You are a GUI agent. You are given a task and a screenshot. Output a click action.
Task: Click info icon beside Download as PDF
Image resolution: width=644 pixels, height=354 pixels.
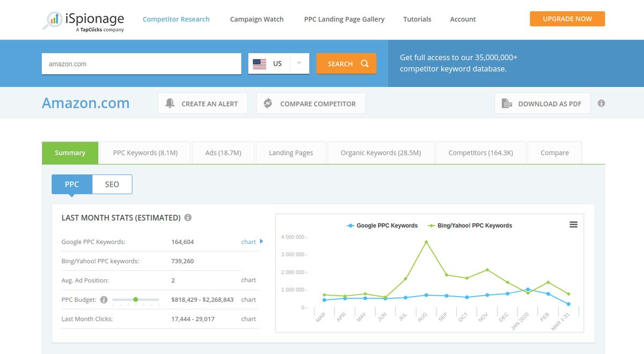click(x=602, y=103)
